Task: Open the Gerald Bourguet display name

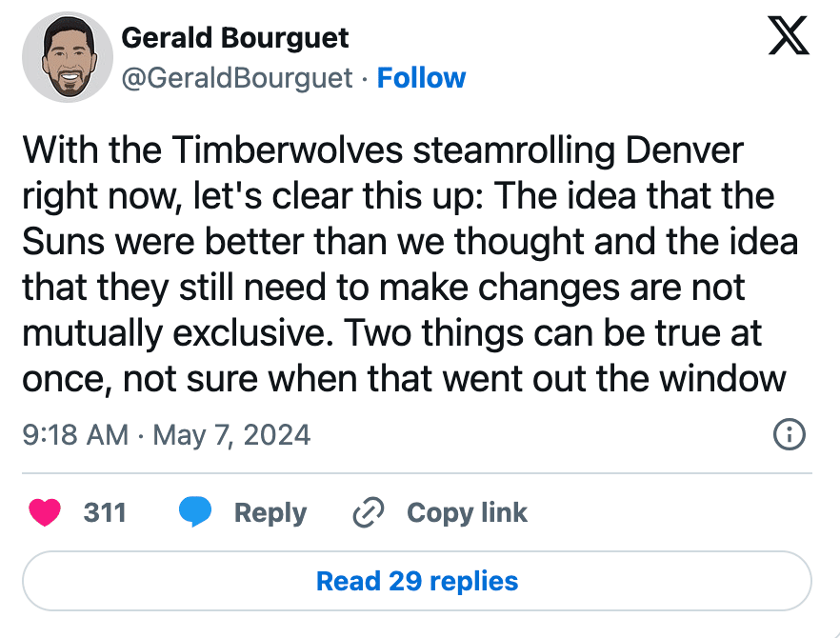Action: click(x=234, y=37)
